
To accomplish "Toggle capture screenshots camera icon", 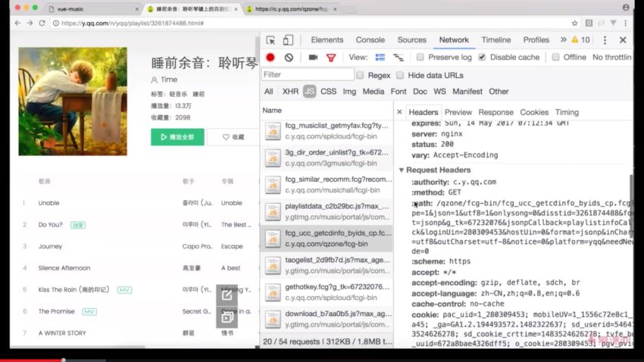I will pos(313,58).
